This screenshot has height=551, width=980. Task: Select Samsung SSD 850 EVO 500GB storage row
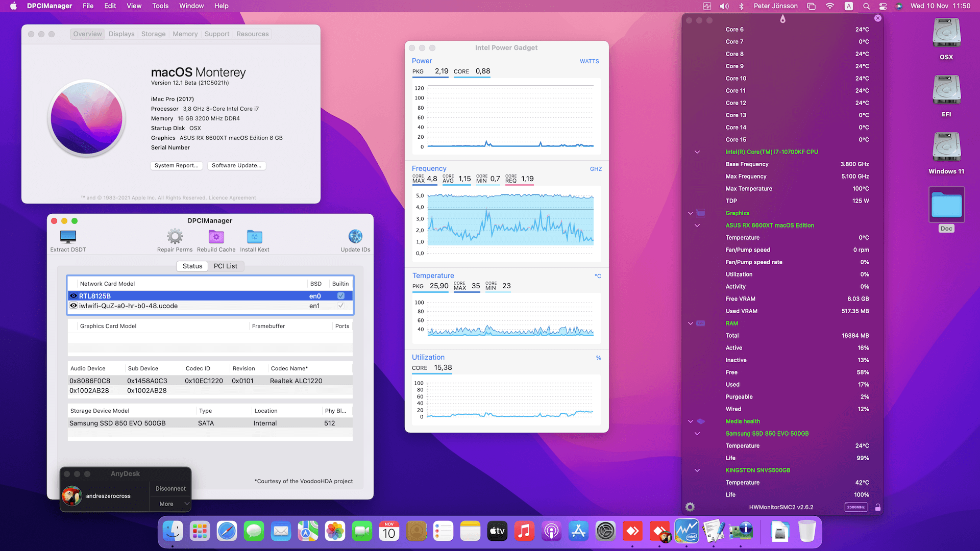[x=210, y=423]
